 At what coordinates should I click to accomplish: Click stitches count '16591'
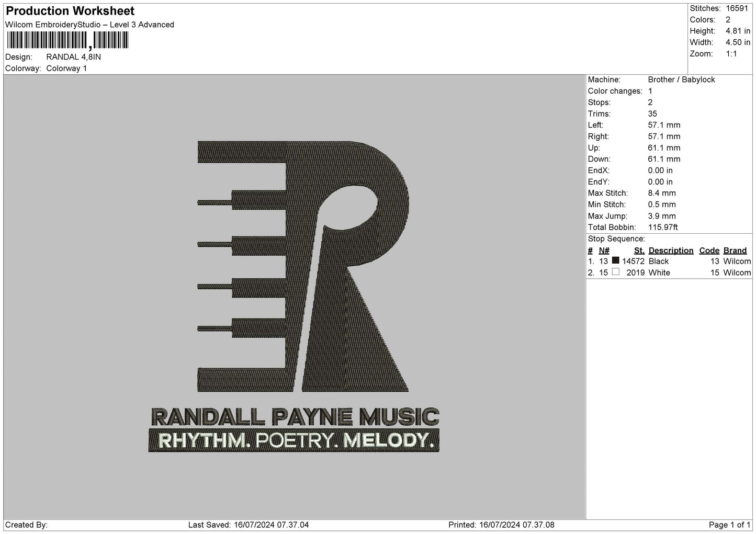(738, 8)
